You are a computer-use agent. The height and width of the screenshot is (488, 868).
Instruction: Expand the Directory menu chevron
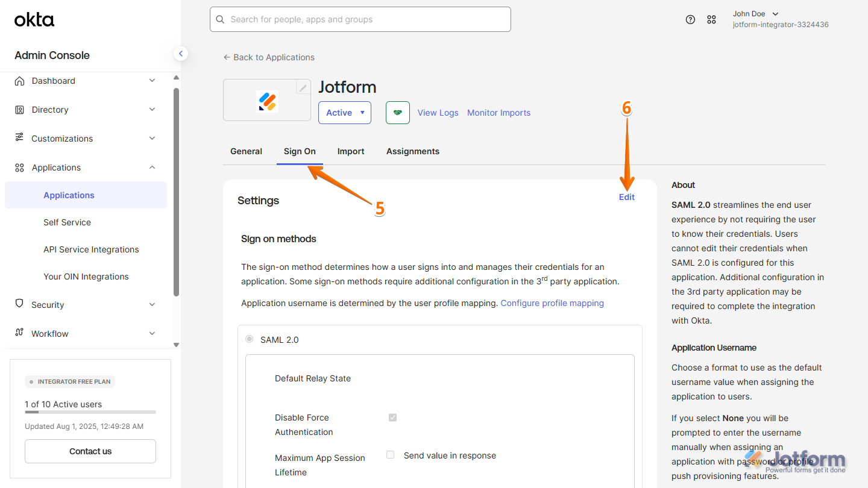tap(152, 110)
